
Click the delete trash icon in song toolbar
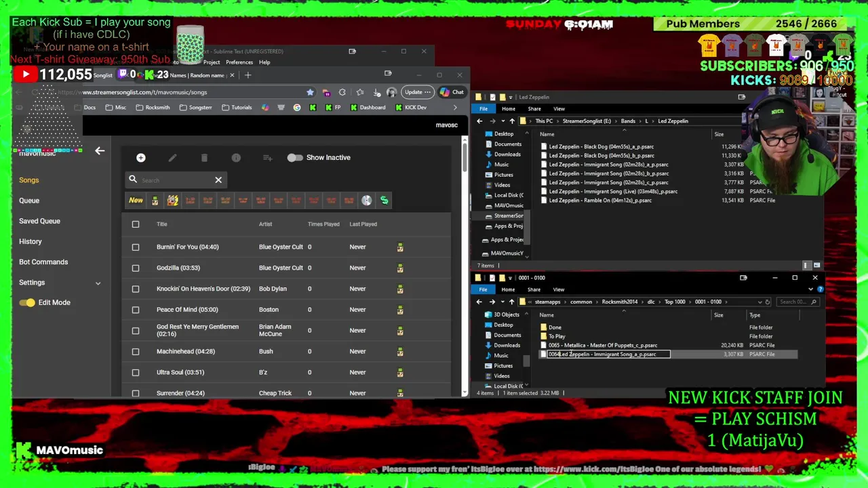click(x=204, y=158)
